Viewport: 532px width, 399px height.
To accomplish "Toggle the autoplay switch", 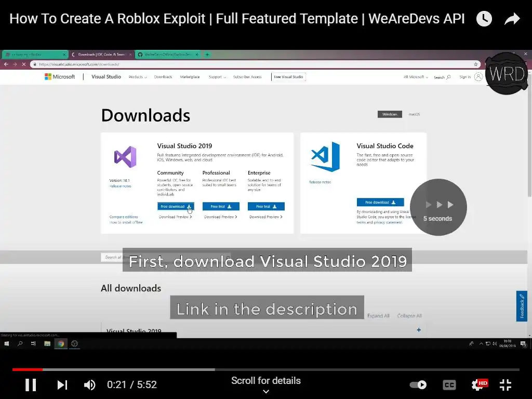I will tap(418, 385).
